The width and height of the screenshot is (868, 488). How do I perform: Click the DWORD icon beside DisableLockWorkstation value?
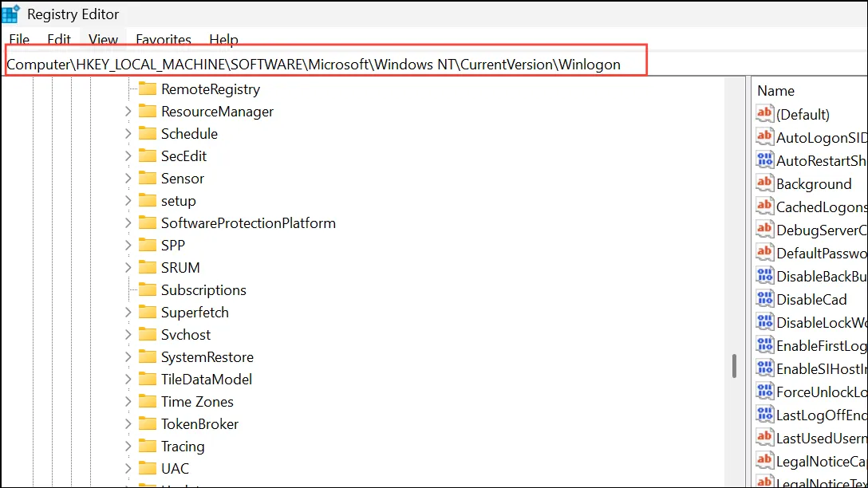(764, 322)
